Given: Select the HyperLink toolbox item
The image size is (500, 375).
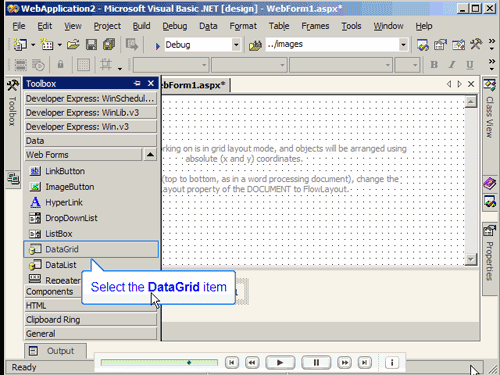Looking at the screenshot, I should (91, 203).
